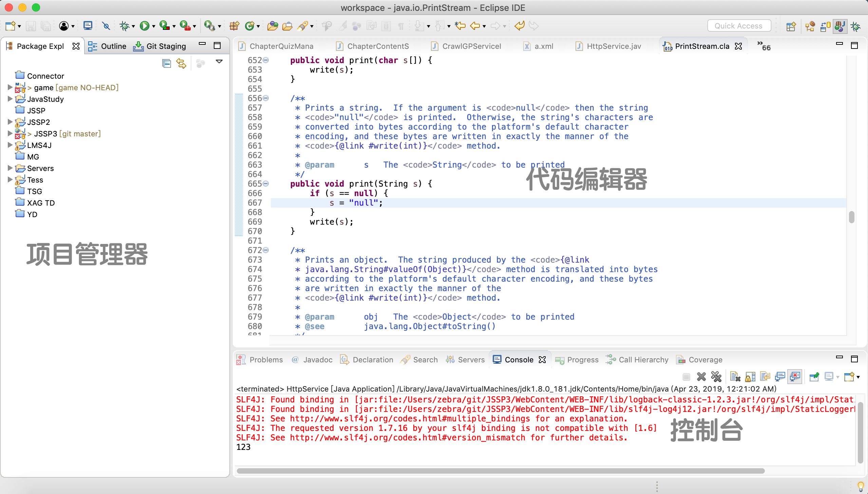
Task: Toggle Link with Editor in Package Explorer
Action: point(181,63)
